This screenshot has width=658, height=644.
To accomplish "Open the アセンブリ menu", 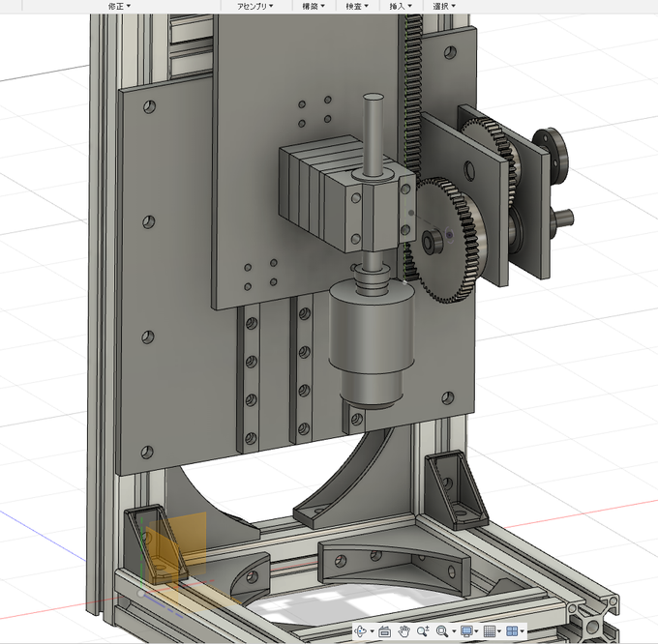I will 255,6.
